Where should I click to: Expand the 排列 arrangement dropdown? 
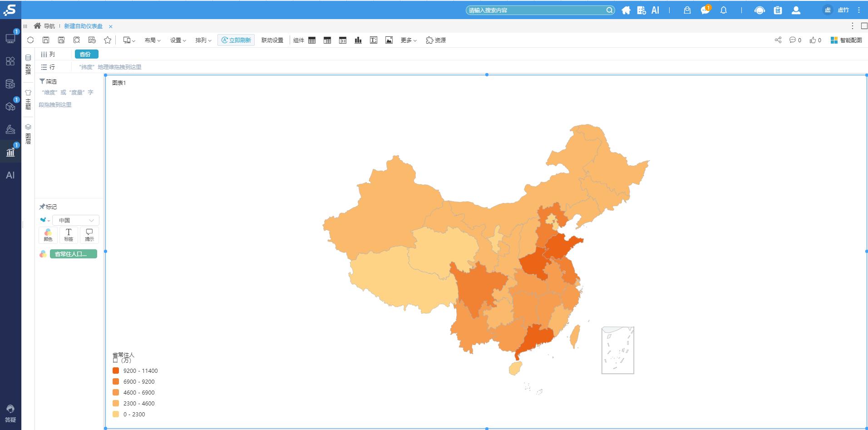203,40
